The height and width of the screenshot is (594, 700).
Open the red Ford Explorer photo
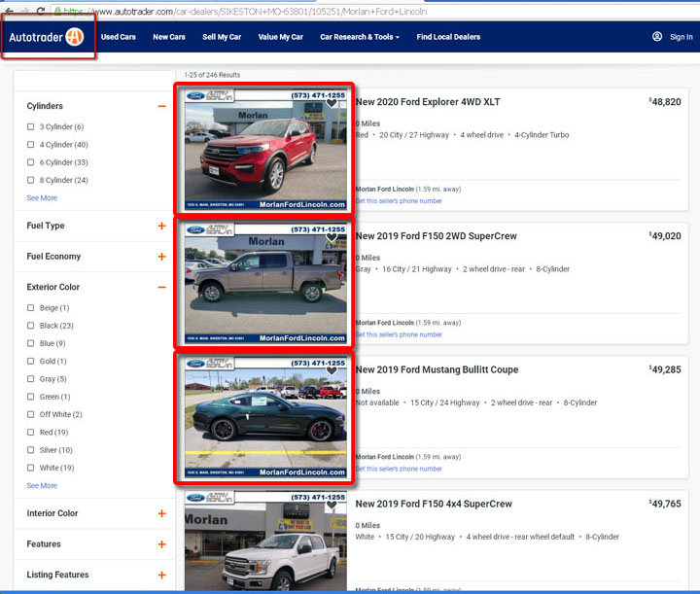pyautogui.click(x=265, y=150)
